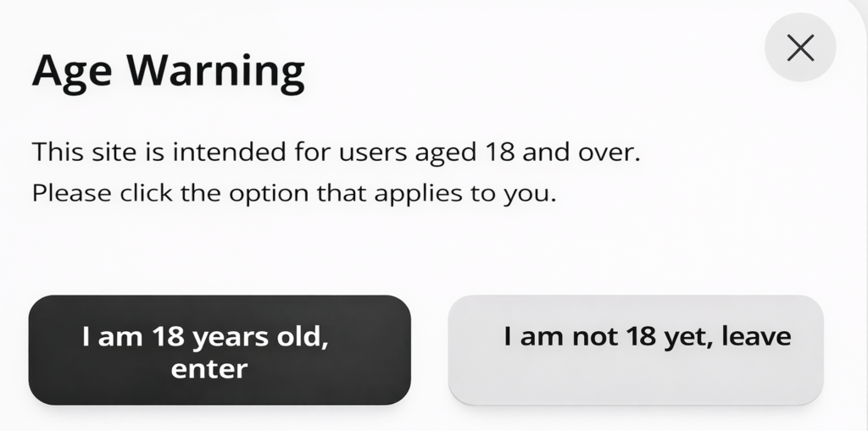Click the word "enter" on the dark button

(x=209, y=369)
